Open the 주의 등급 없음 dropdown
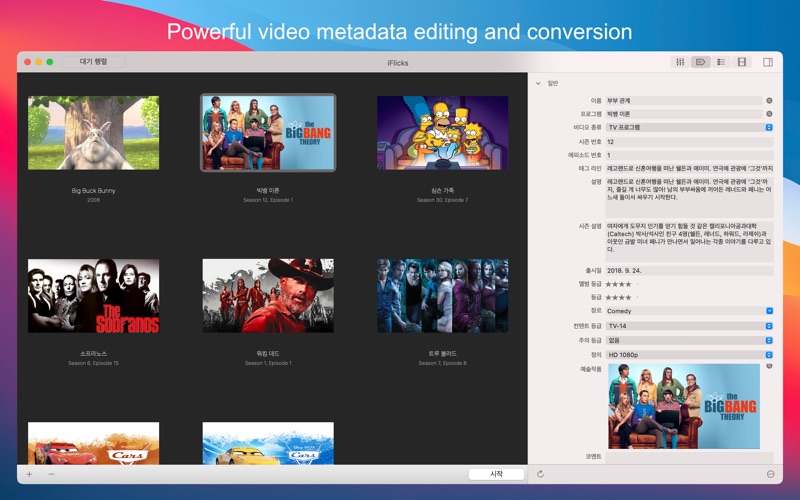The height and width of the screenshot is (500, 800). [x=689, y=340]
